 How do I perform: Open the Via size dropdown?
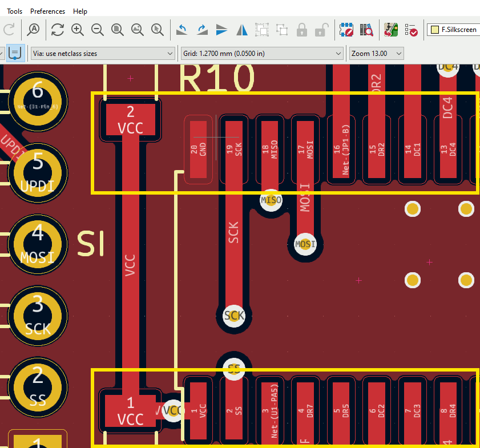(103, 54)
